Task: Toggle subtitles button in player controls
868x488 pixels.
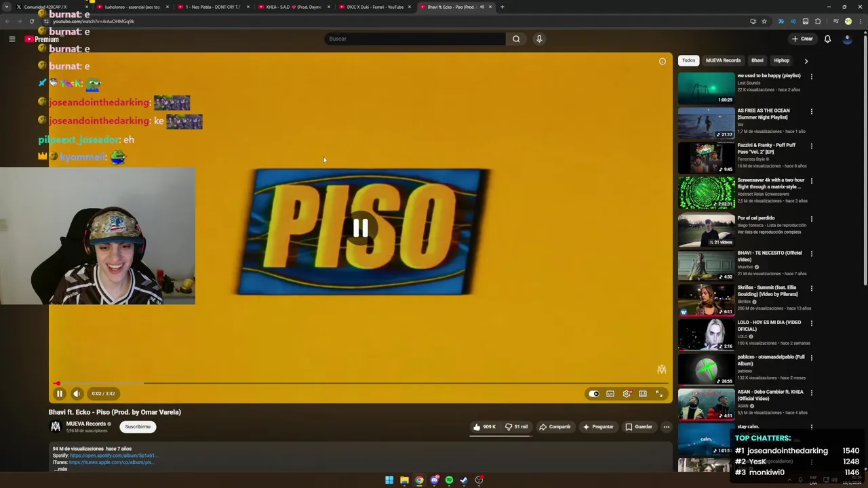Action: click(610, 394)
